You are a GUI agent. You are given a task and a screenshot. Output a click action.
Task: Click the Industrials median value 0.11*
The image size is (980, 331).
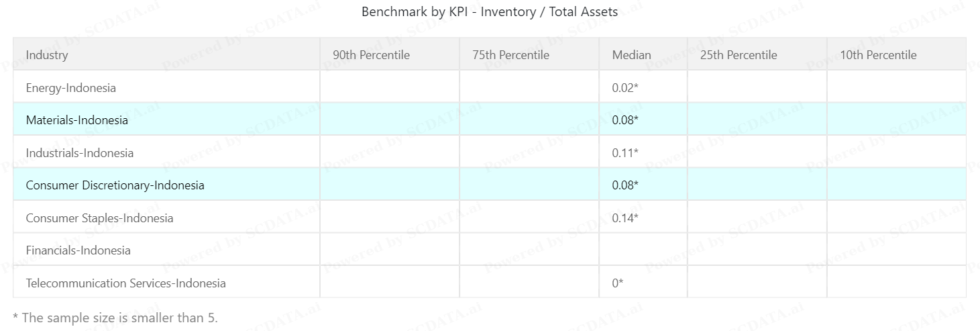(x=625, y=153)
